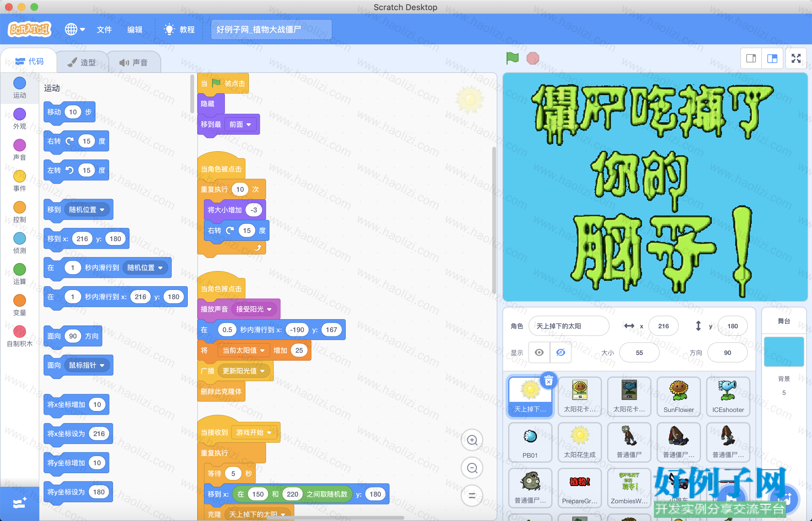Zoom out the code workspace
This screenshot has height=521, width=812.
[472, 468]
